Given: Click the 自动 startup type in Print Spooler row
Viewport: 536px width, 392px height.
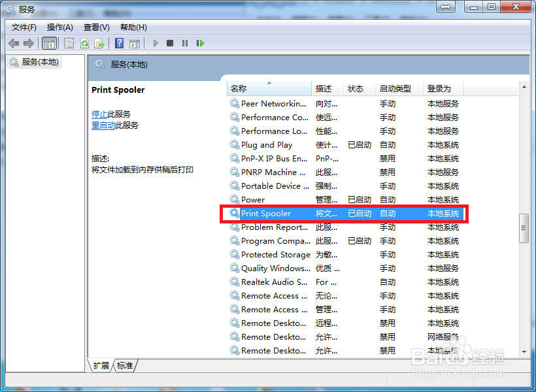Looking at the screenshot, I should click(x=388, y=213).
